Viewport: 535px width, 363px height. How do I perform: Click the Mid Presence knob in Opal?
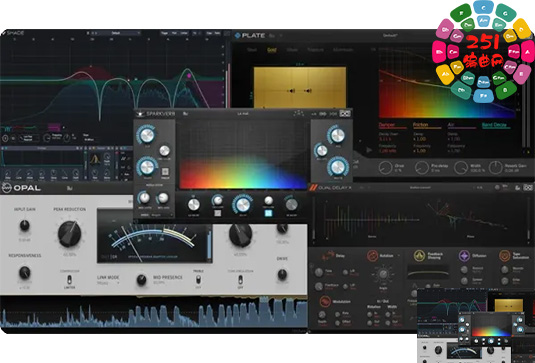(141, 280)
